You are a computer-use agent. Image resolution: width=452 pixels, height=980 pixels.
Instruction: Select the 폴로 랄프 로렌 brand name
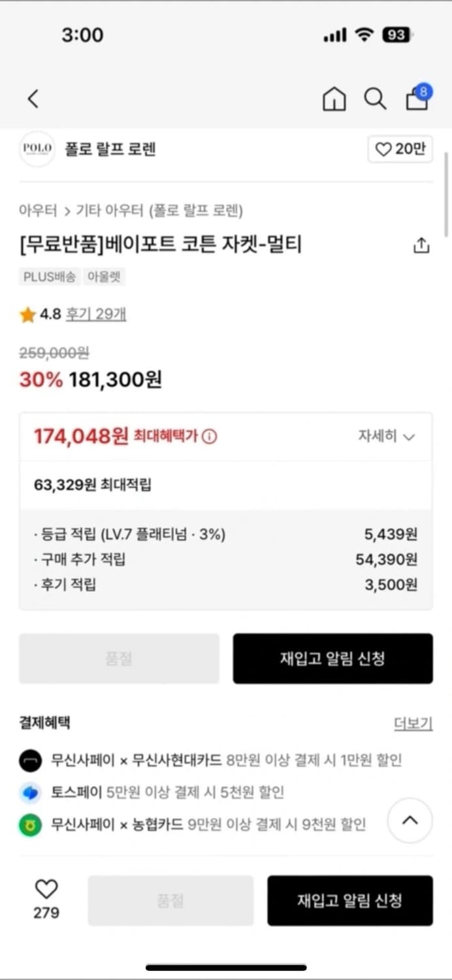110,150
